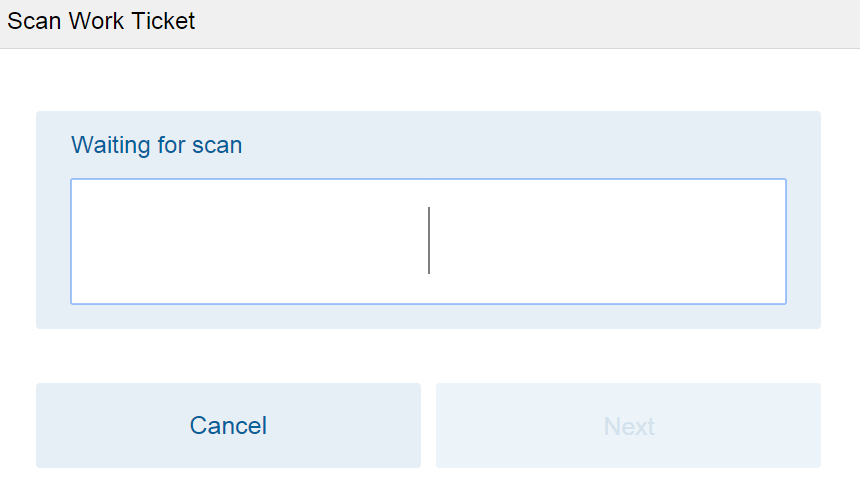Proceed by clicking Next
Viewport: 860px width, 488px height.
point(628,425)
